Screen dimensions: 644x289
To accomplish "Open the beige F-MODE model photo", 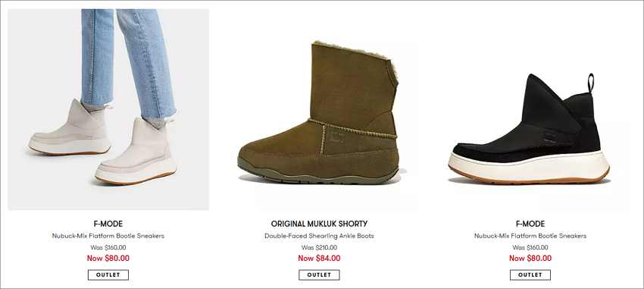I will [108, 109].
